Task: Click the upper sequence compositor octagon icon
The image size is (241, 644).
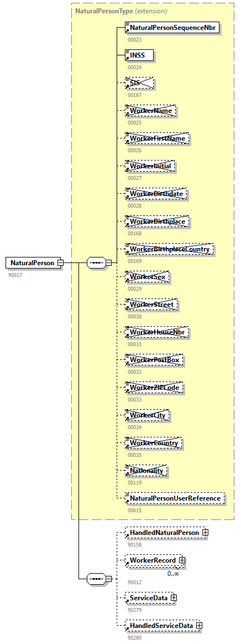Action: tap(96, 262)
